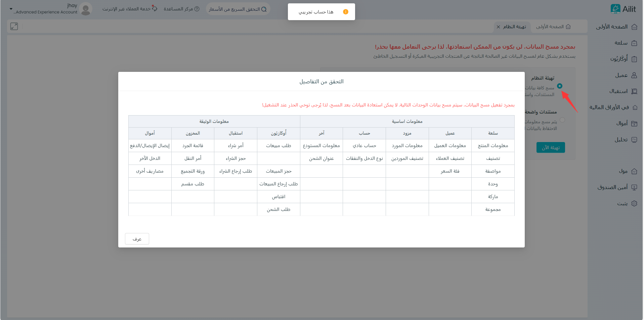
Task: Click the عميل sidebar person icon
Action: click(x=634, y=75)
